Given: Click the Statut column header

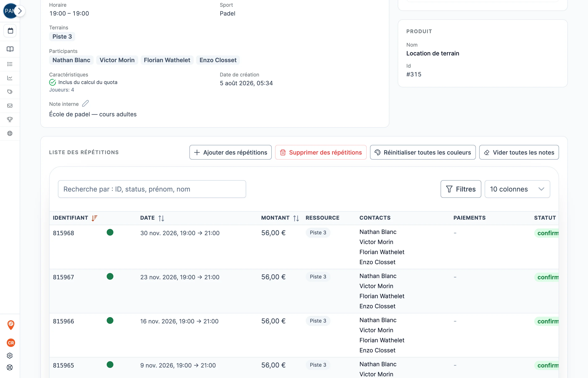Looking at the screenshot, I should [x=545, y=218].
